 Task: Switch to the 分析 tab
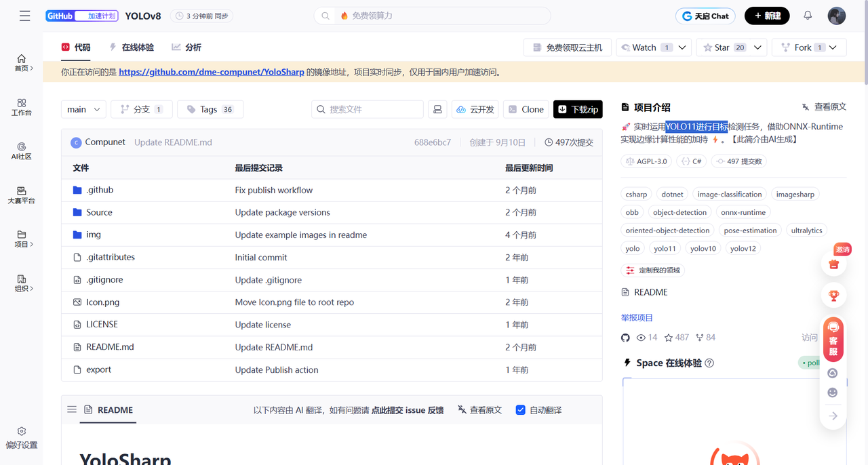(x=186, y=47)
